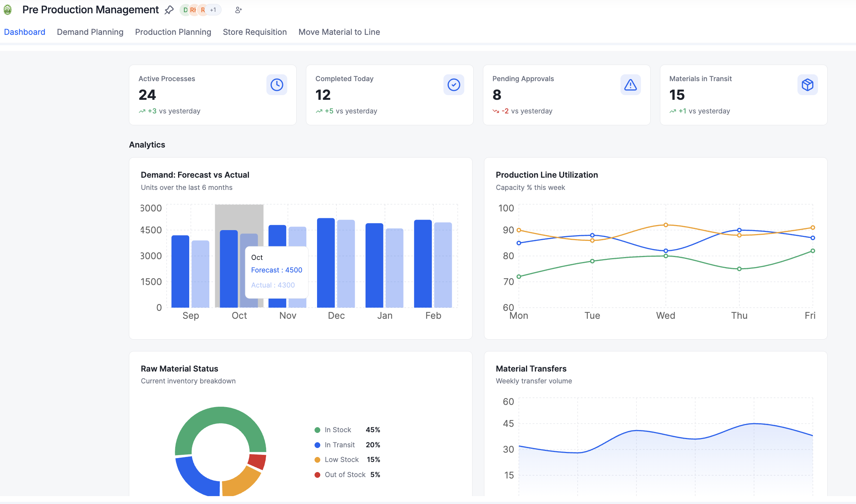Open the +1 more members badge
Screen dimensions: 856x504
click(x=213, y=10)
